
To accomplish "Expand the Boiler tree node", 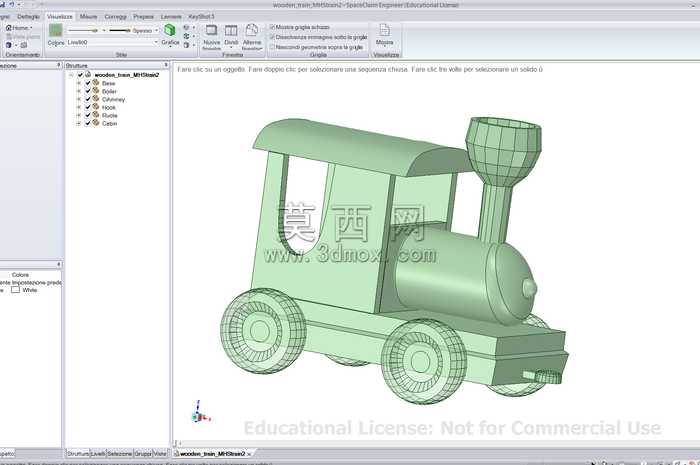I will [79, 91].
